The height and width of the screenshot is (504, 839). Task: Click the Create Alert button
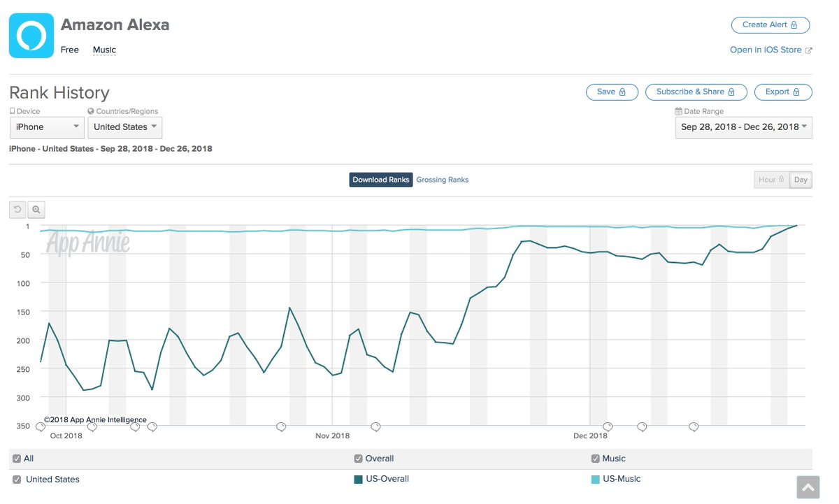(770, 24)
